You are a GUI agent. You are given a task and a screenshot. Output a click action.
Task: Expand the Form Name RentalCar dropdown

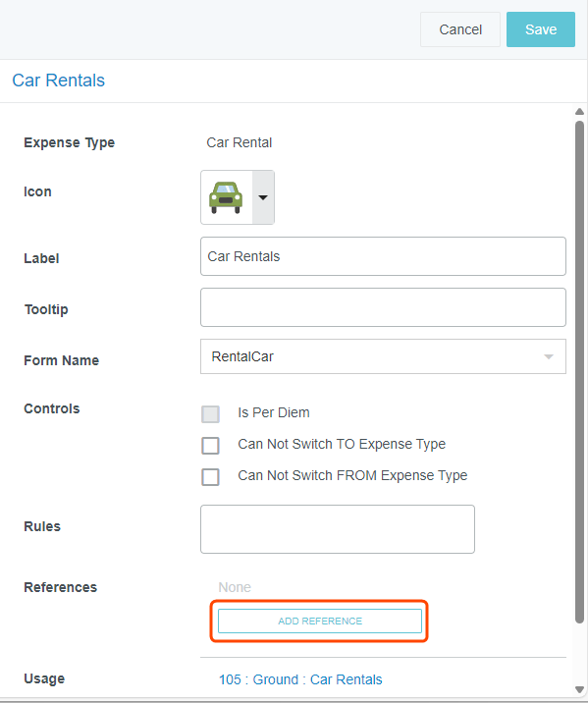[x=383, y=356]
